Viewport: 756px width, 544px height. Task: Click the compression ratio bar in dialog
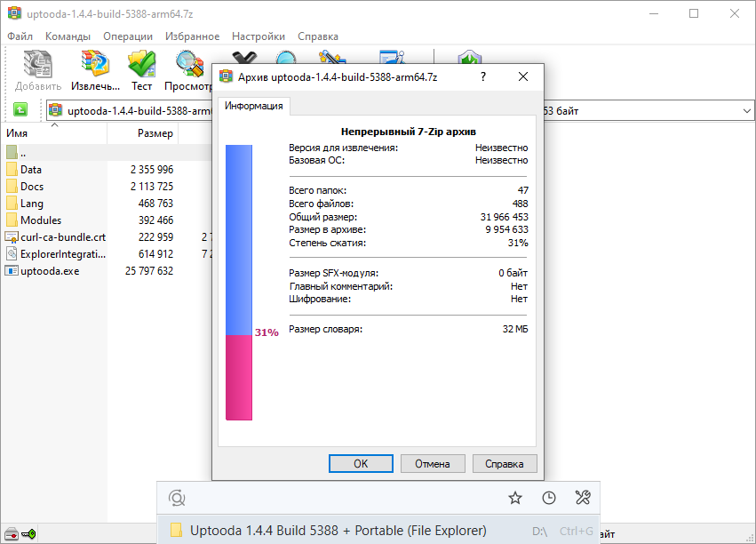tap(239, 283)
